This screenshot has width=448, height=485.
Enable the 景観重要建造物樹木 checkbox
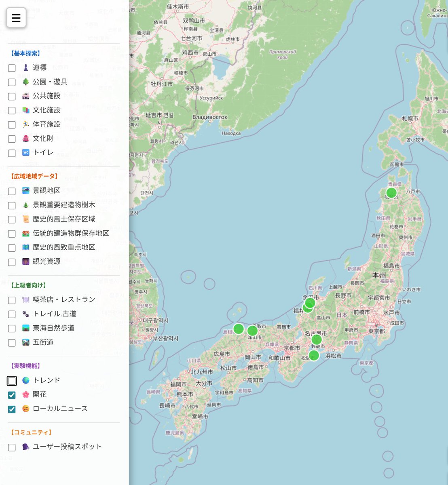coord(12,205)
